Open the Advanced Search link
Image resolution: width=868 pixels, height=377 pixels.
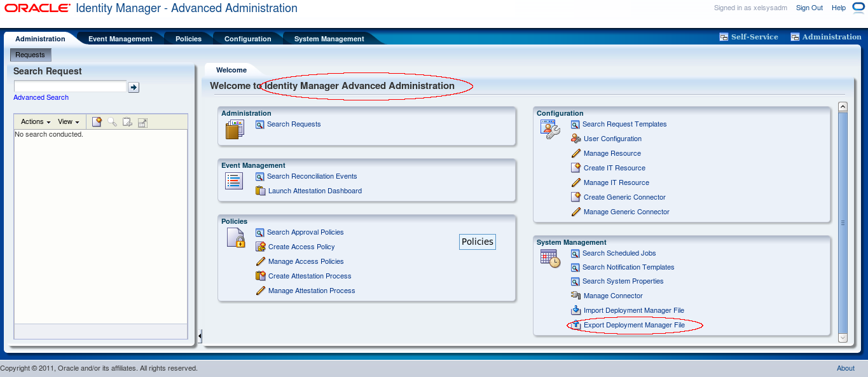41,97
